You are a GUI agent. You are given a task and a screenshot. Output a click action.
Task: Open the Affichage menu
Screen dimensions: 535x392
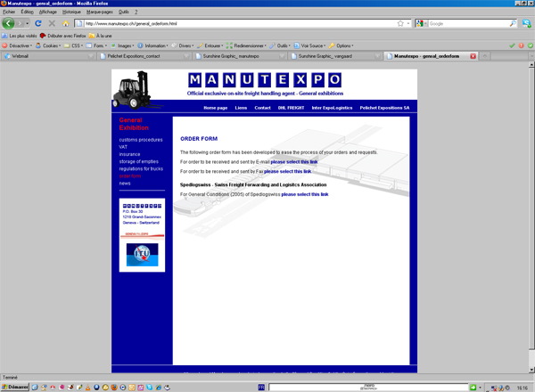(48, 12)
